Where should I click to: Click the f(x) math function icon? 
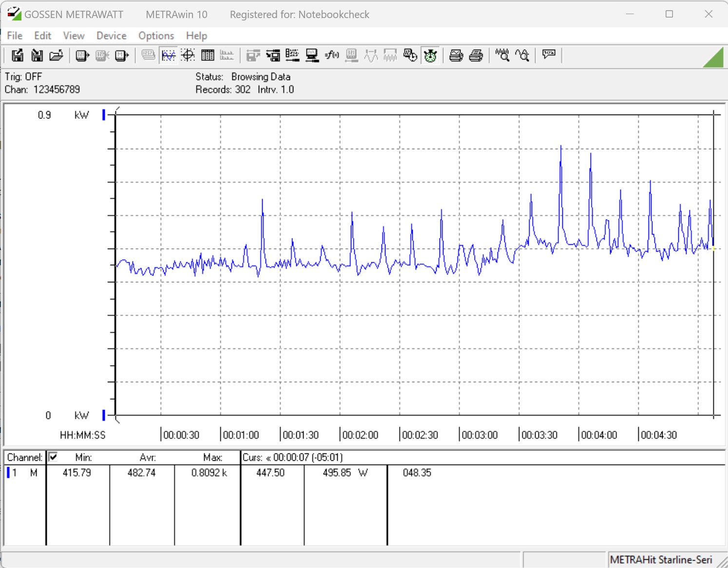[x=332, y=56]
